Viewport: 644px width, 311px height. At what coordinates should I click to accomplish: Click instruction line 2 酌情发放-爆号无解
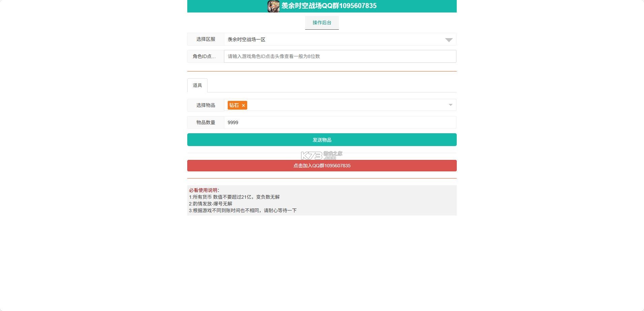coord(211,204)
